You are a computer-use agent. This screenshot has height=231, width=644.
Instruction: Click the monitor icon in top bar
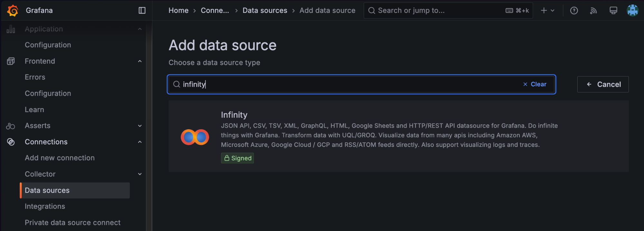(613, 11)
